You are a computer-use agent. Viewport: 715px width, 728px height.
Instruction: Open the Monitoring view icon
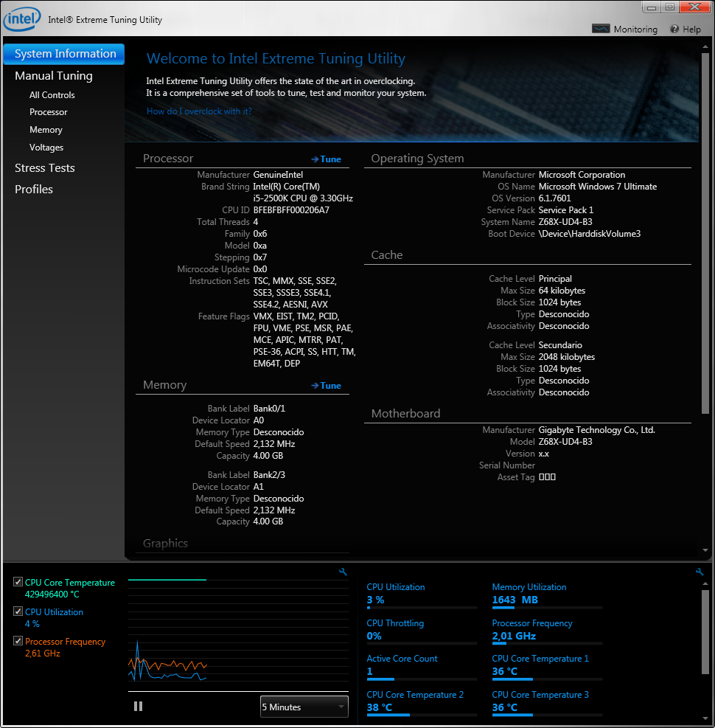coord(601,30)
